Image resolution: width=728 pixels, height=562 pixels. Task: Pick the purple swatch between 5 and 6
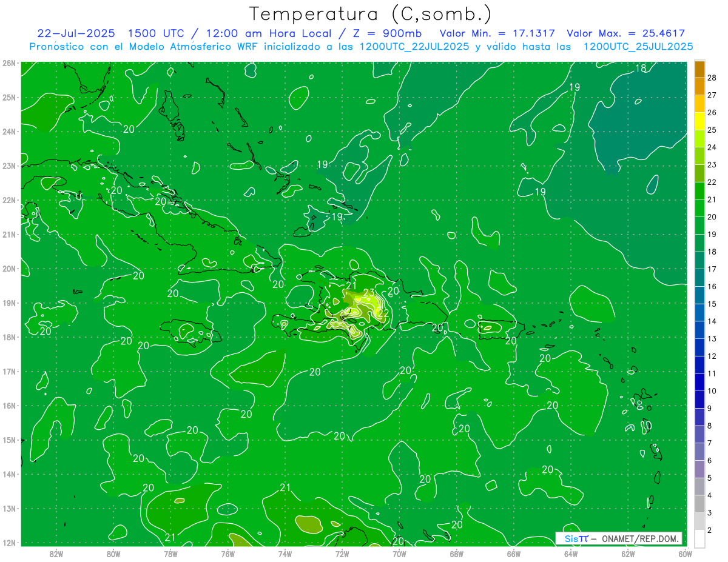699,469
